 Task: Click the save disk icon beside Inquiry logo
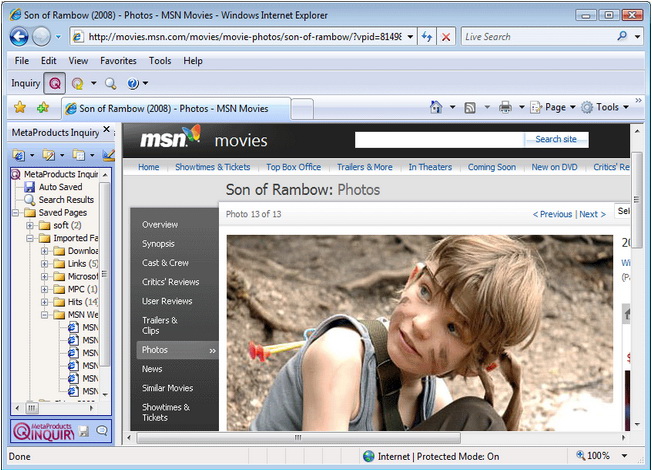[84, 431]
